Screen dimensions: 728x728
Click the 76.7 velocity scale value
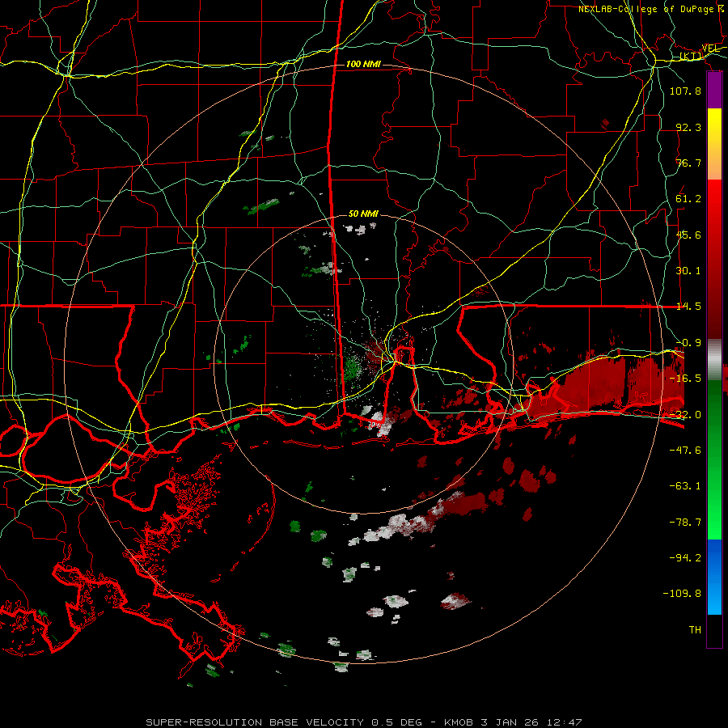[688, 163]
